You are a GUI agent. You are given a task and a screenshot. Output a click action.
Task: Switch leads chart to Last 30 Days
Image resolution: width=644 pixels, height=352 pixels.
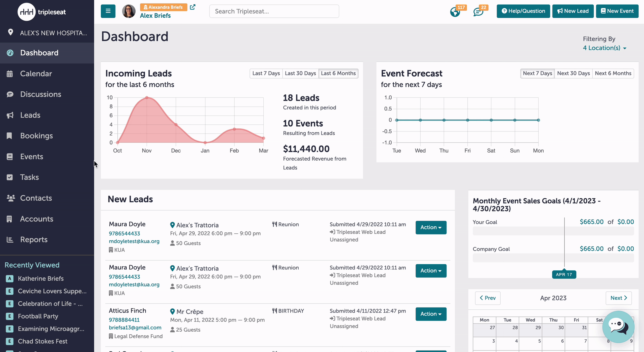[300, 73]
